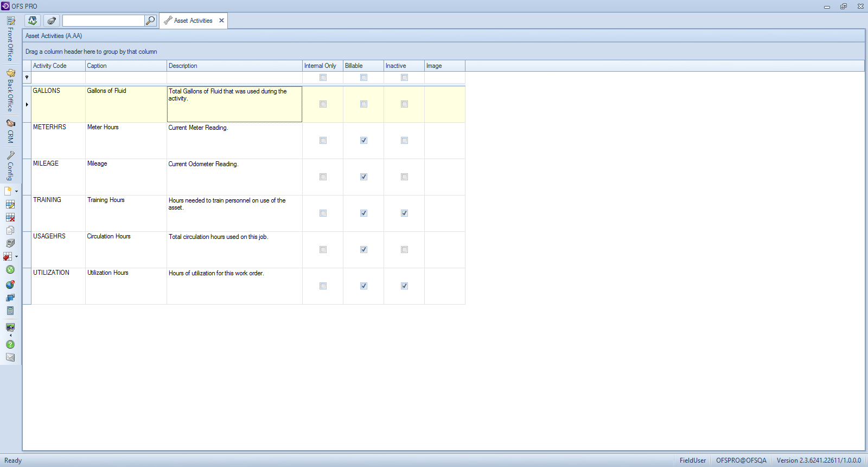Click the delete grid row icon

click(x=10, y=217)
